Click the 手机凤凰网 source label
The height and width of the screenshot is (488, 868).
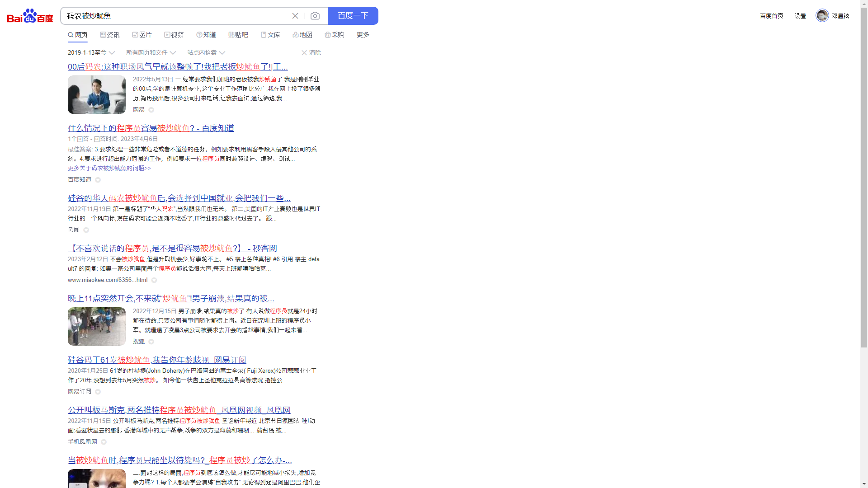pyautogui.click(x=82, y=442)
